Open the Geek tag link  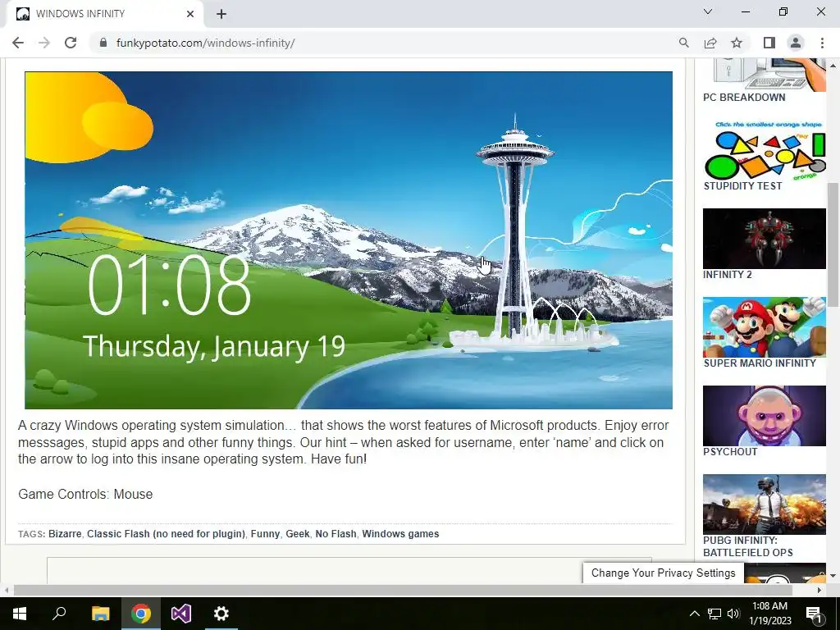pos(297,533)
